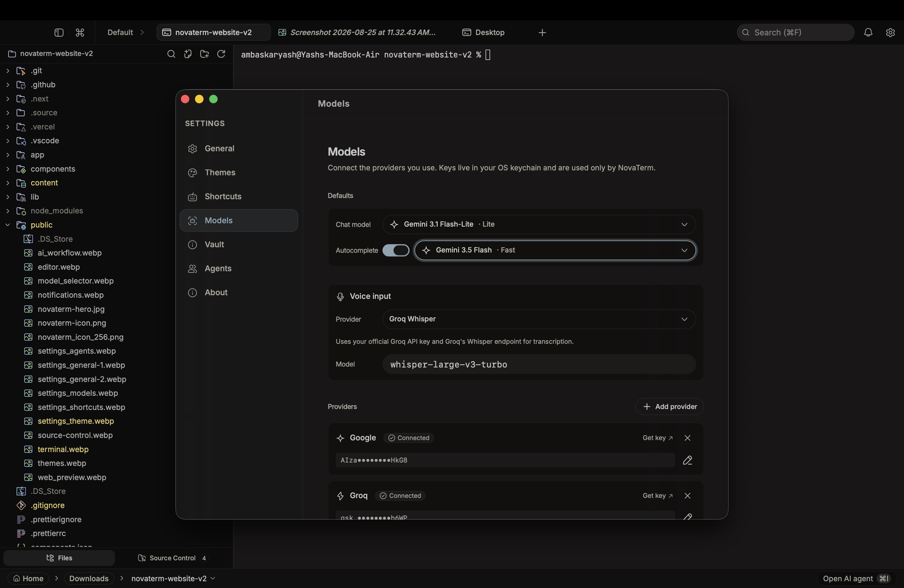Image resolution: width=904 pixels, height=588 pixels.
Task: Switch to the Desktop tab
Action: point(484,33)
